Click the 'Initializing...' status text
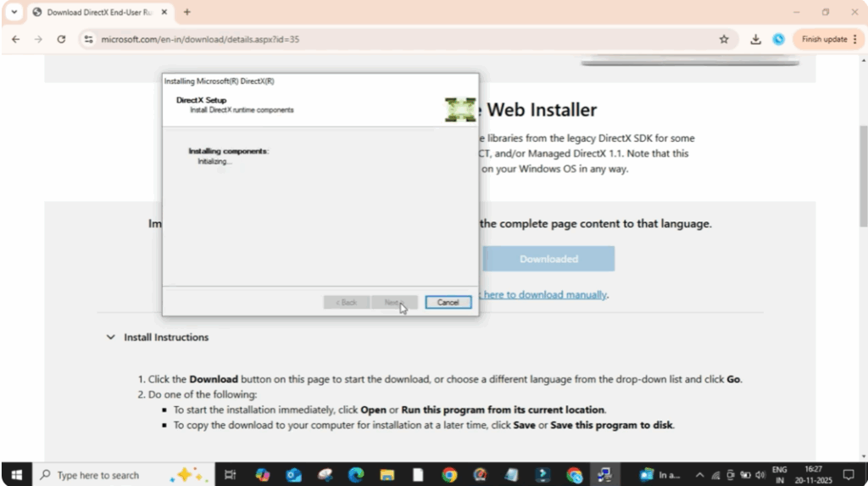Image resolution: width=868 pixels, height=486 pixels. (x=214, y=162)
